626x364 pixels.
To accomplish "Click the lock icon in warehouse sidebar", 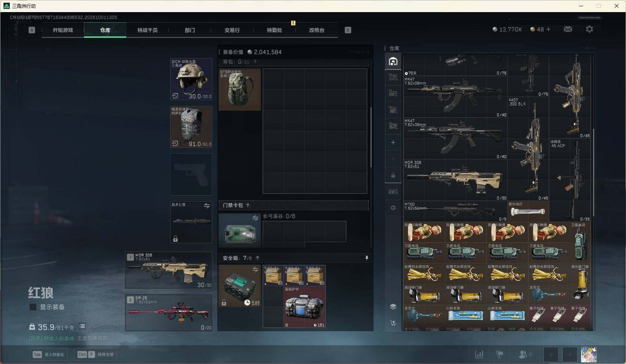I will point(393,175).
